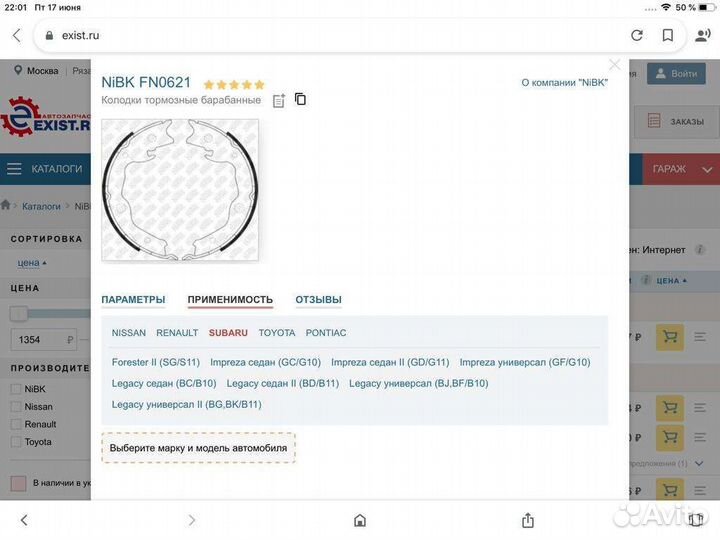Tick the Nissan manufacturer checkbox
Image resolution: width=720 pixels, height=540 pixels.
point(16,407)
